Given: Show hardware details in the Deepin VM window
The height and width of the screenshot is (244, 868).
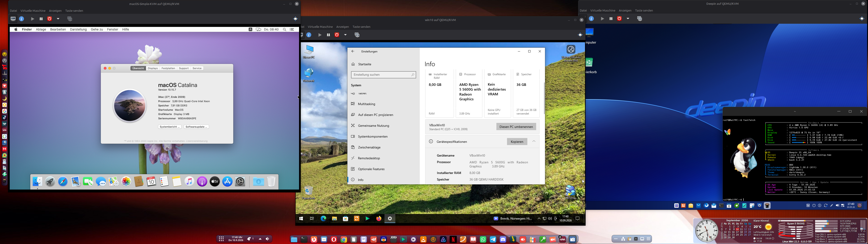Looking at the screenshot, I should 591,19.
